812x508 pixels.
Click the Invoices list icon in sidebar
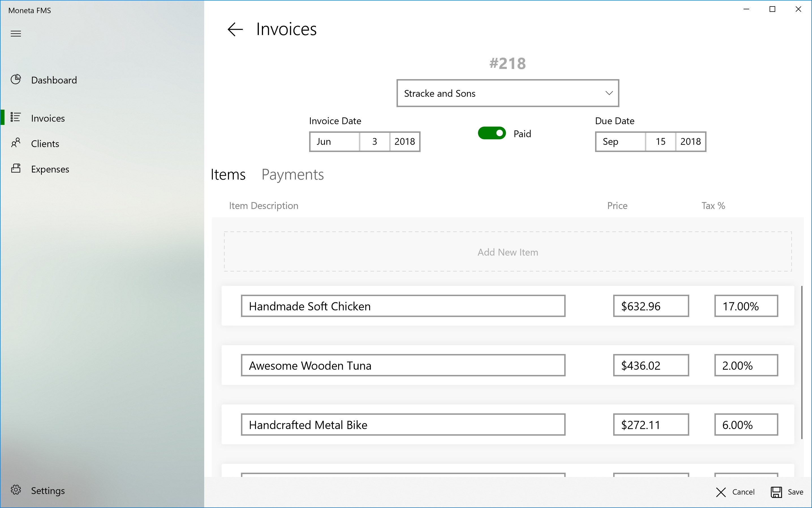point(16,118)
